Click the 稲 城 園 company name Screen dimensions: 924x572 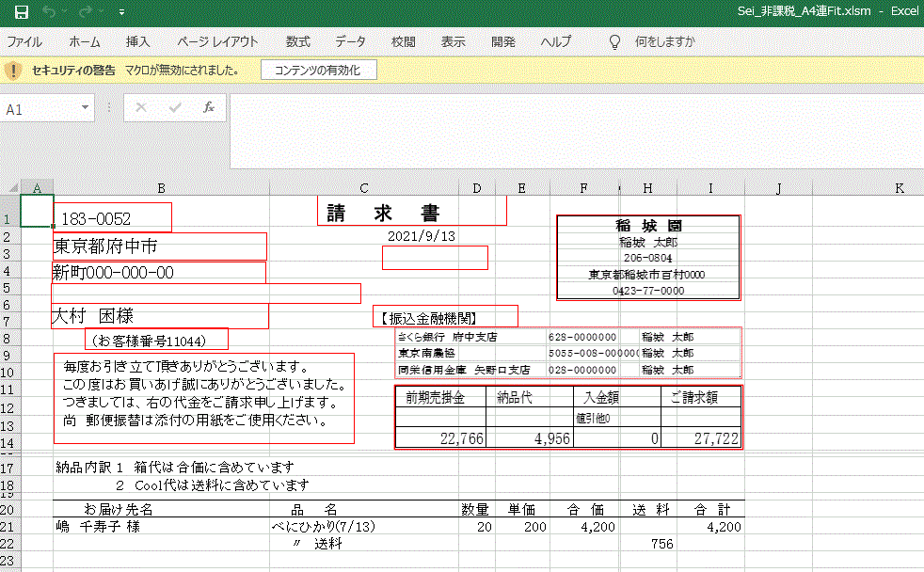pyautogui.click(x=648, y=226)
